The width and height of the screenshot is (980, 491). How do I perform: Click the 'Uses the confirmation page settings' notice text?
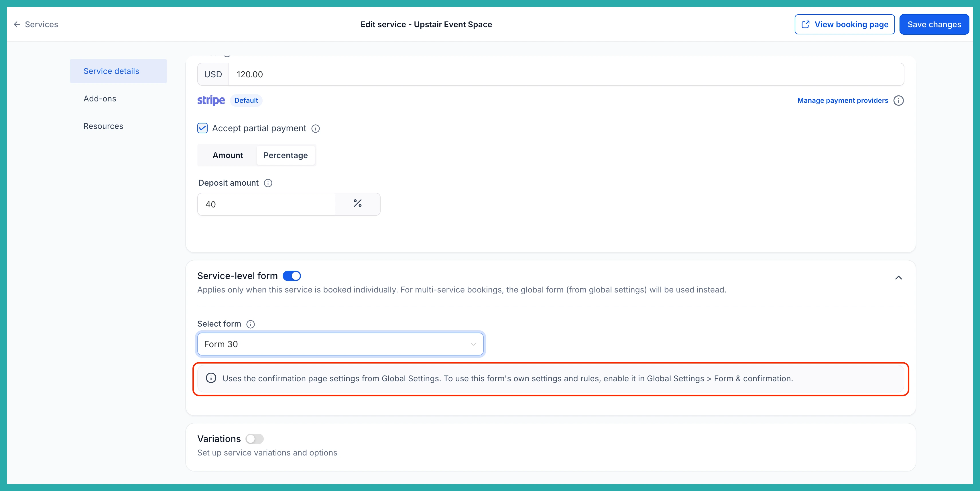click(507, 379)
